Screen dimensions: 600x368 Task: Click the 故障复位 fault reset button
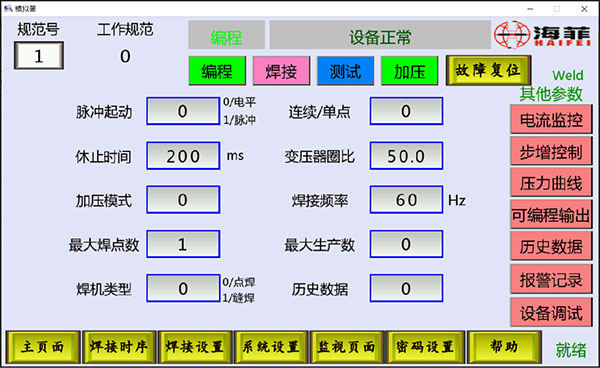point(488,70)
